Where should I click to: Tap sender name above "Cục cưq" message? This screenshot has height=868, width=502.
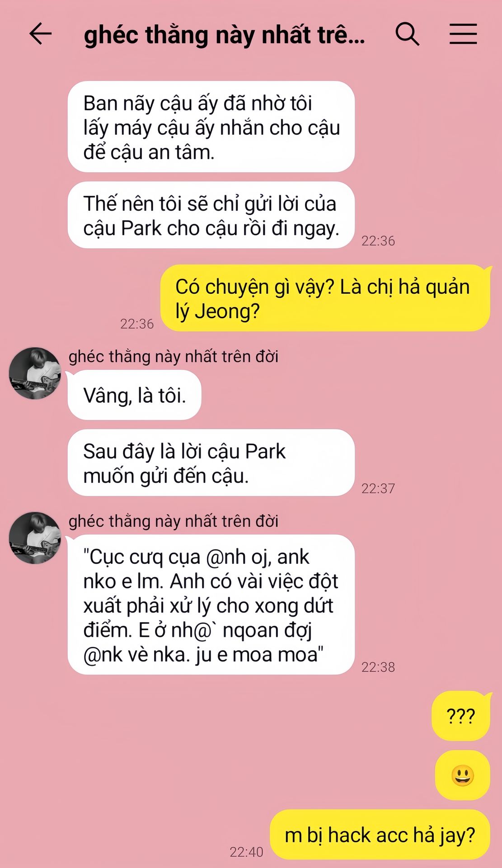(x=173, y=521)
